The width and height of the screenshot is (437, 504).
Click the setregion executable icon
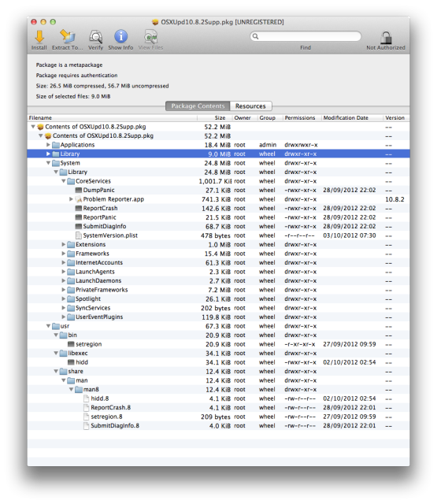[x=71, y=344]
